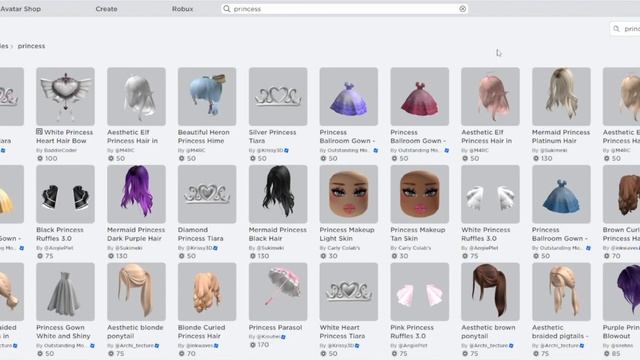Click verified badge beside Diamond Princess Tiara creator

click(x=215, y=248)
